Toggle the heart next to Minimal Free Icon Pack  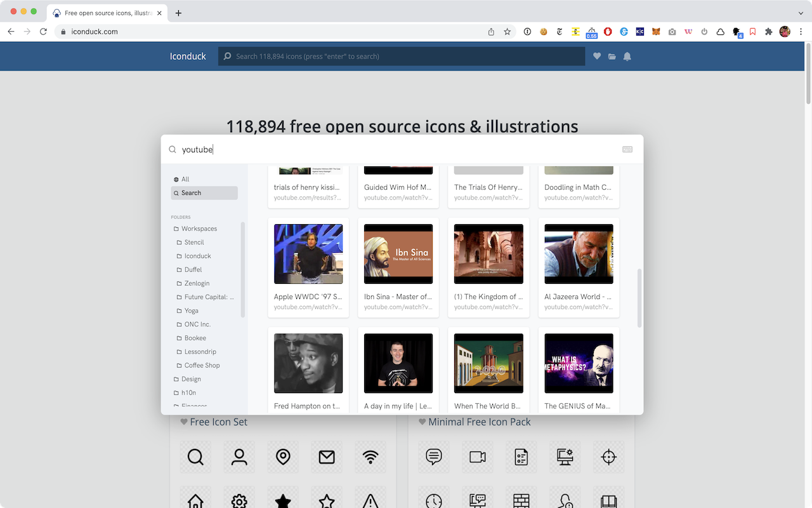[x=422, y=422]
